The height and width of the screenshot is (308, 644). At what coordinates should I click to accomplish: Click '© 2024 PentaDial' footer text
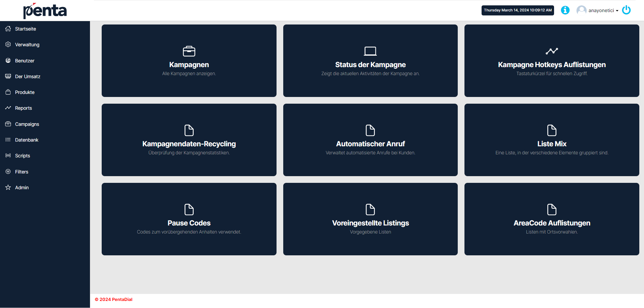pos(113,300)
